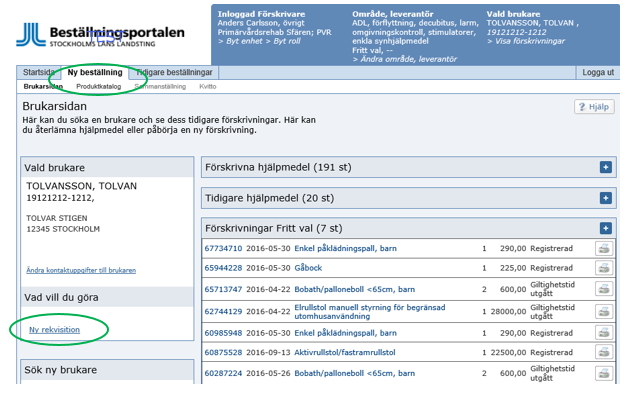Screen dimensions: 625x393
Task: Open order number 60875528
Action: pos(223,352)
